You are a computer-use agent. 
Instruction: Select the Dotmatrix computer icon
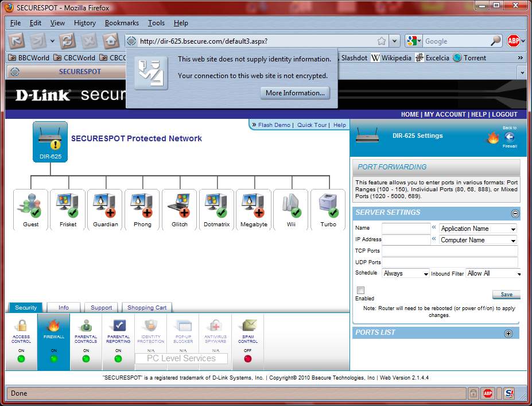point(217,210)
